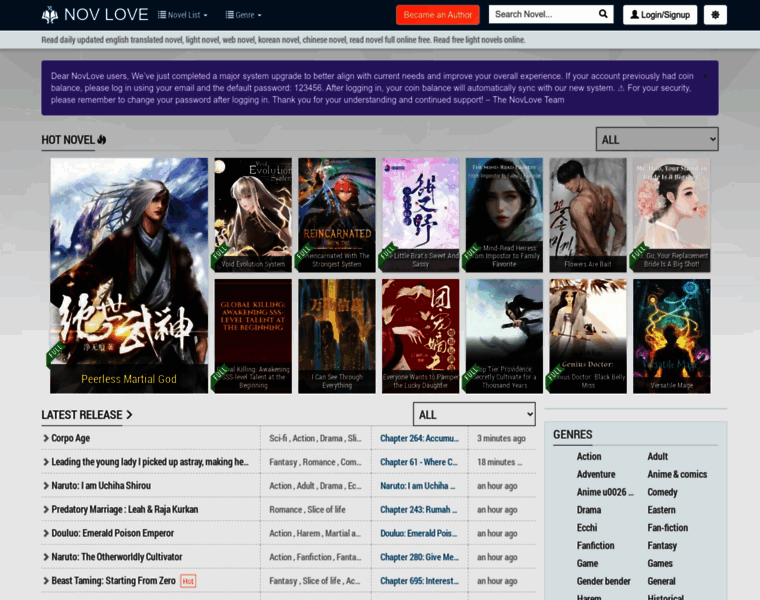The image size is (760, 600).
Task: Open Top Tier Providence novel cover
Action: (504, 336)
